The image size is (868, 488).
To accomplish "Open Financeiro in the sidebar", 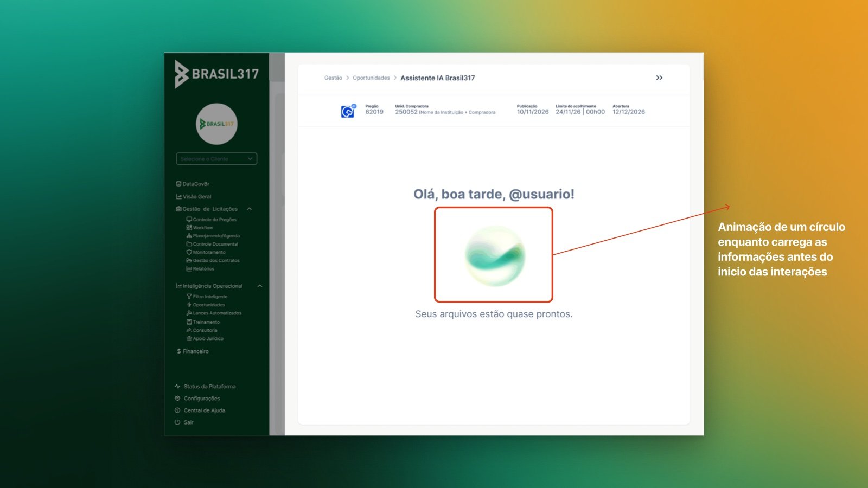I will coord(193,351).
